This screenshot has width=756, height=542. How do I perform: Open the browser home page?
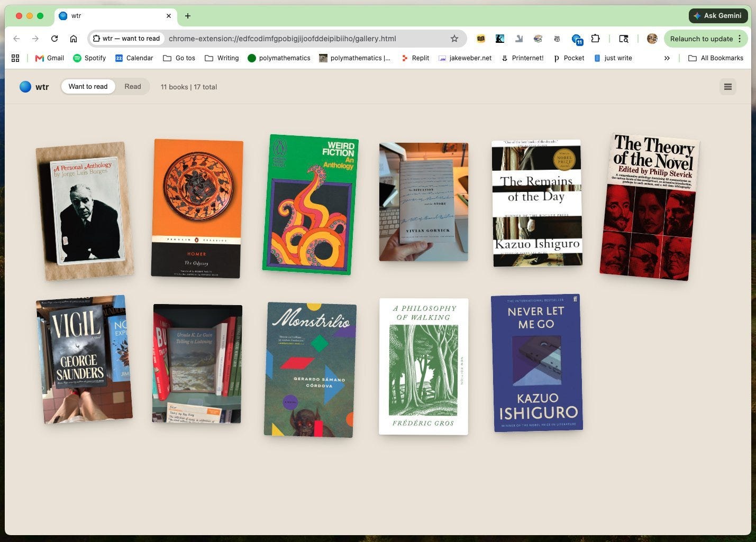(74, 39)
